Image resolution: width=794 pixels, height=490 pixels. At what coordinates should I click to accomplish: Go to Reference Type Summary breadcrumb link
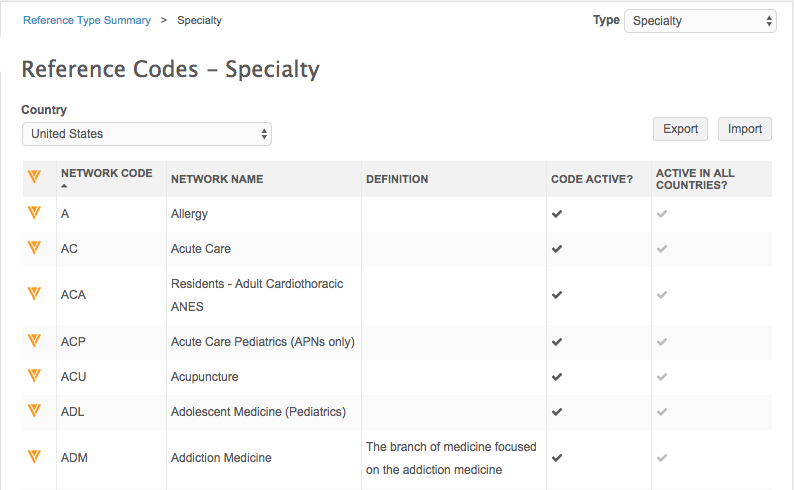pyautogui.click(x=86, y=20)
